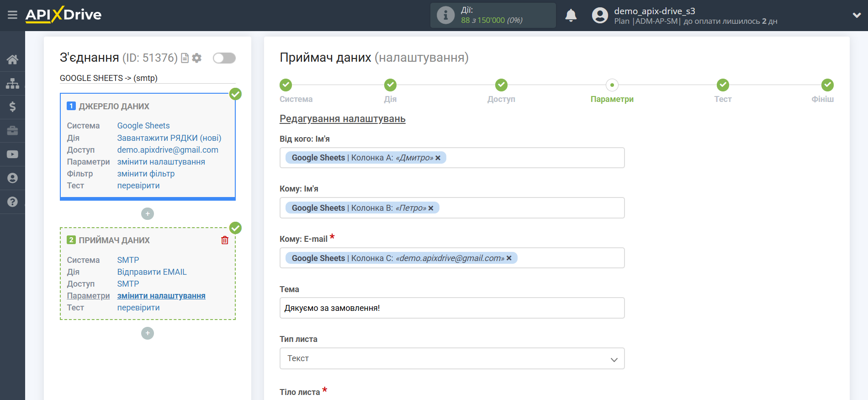Click the ДЖЕРЕЛО ДАНИХ block header
Image resolution: width=868 pixels, height=400 pixels.
114,107
